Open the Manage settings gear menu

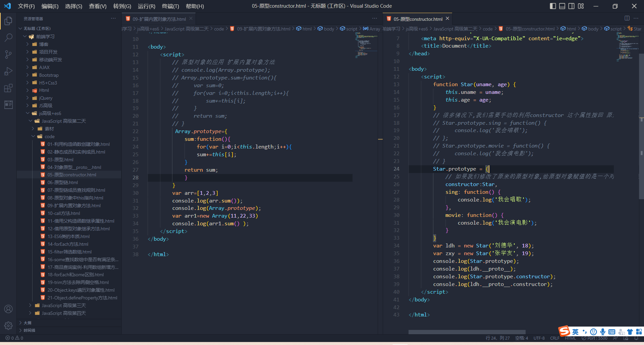[8, 325]
